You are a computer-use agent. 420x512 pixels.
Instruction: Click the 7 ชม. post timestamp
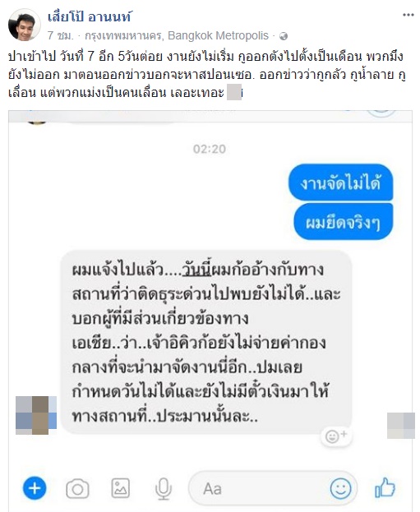(61, 35)
